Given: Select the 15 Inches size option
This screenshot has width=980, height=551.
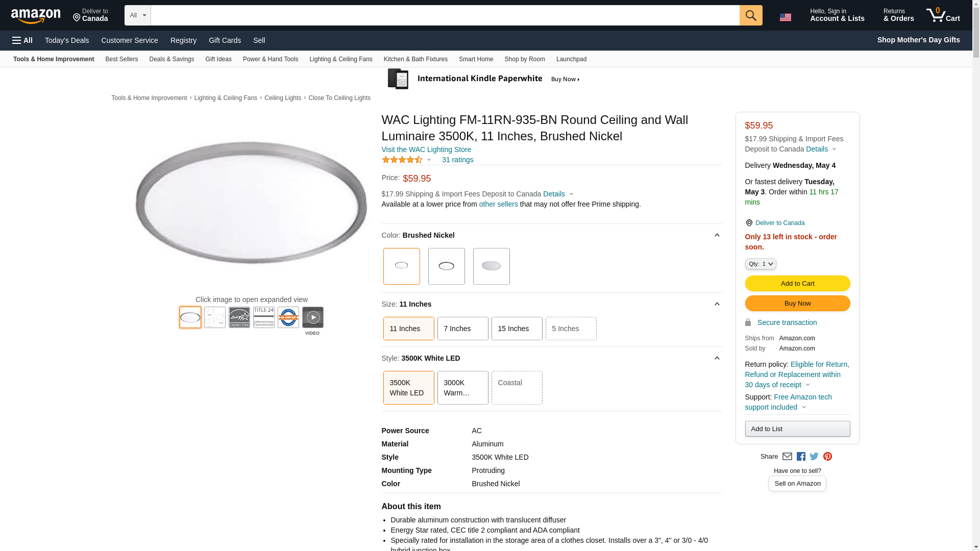Looking at the screenshot, I should (x=517, y=329).
